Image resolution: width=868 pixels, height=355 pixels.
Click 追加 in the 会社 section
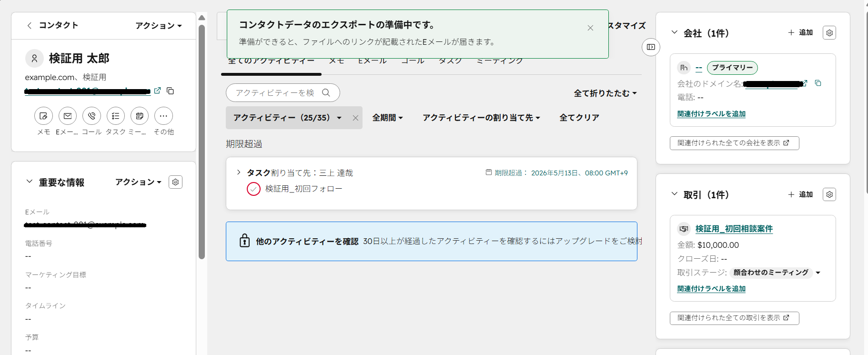pos(800,32)
